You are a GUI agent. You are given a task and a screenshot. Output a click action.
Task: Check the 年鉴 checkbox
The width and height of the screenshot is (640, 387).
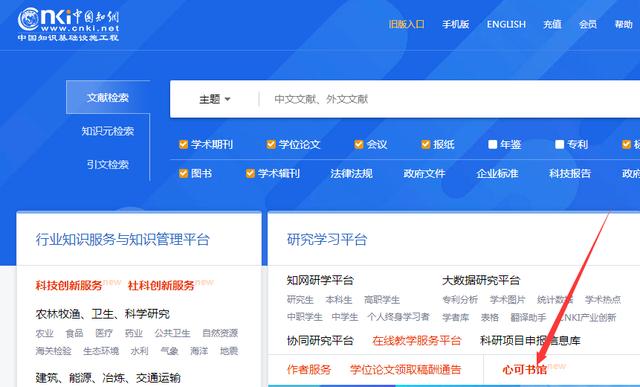pyautogui.click(x=493, y=144)
